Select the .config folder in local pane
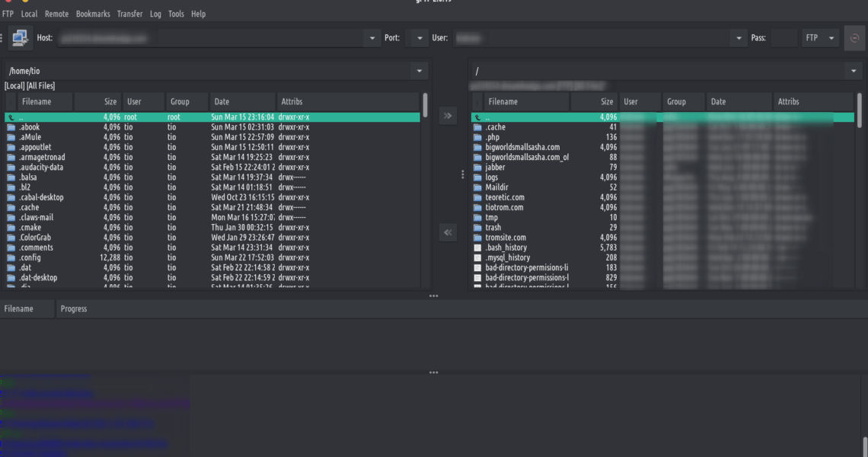Screen dimensions: 868x457 [31, 257]
